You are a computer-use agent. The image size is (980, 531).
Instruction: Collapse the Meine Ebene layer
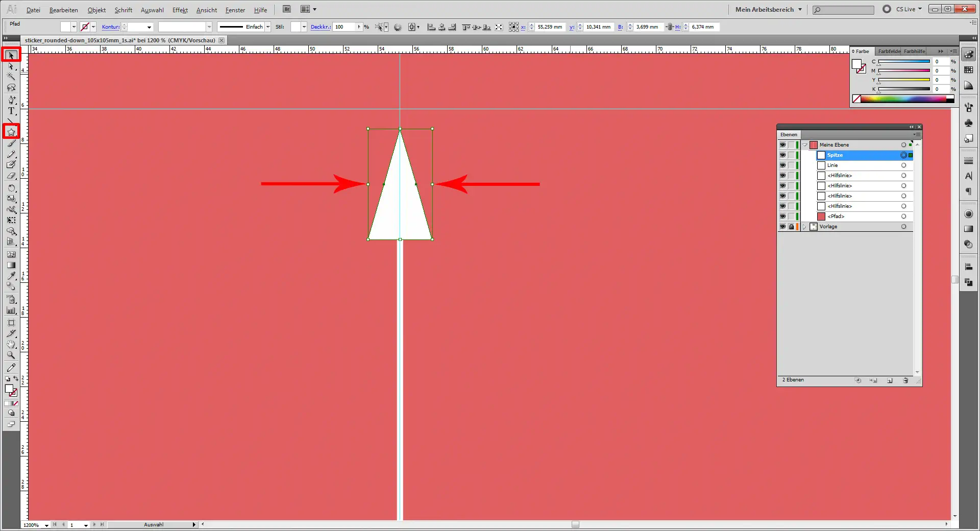(805, 145)
